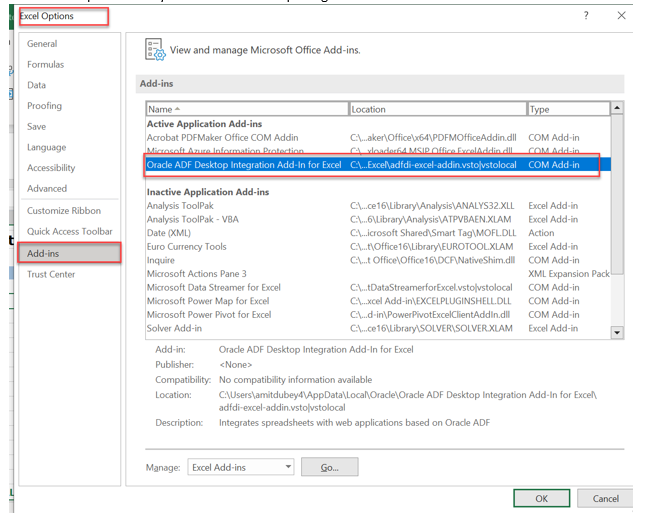Open the Manage Excel Add-ins dropdown
This screenshot has width=670, height=516.
pos(241,467)
